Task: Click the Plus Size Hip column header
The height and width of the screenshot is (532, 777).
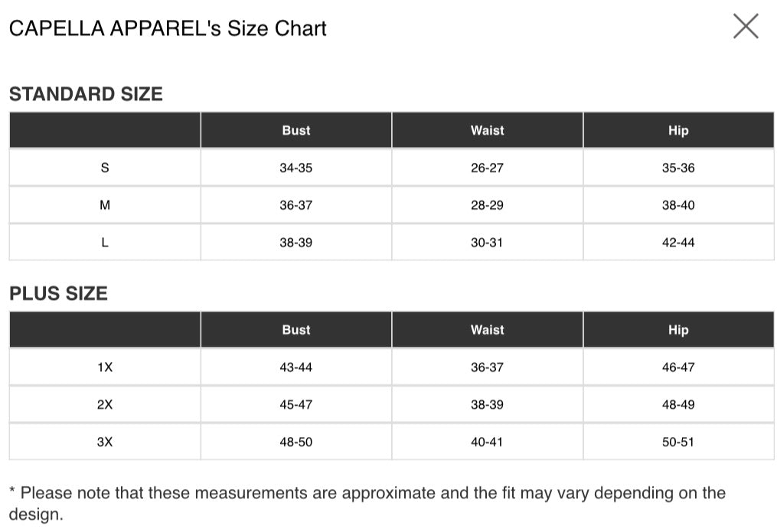Action: pos(678,330)
